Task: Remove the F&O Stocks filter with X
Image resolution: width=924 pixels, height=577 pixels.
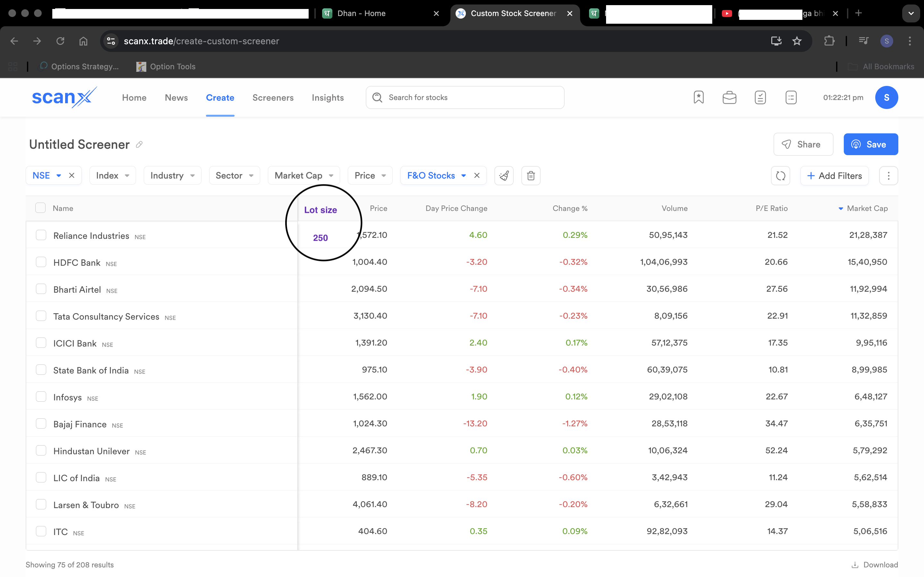Action: 477,176
